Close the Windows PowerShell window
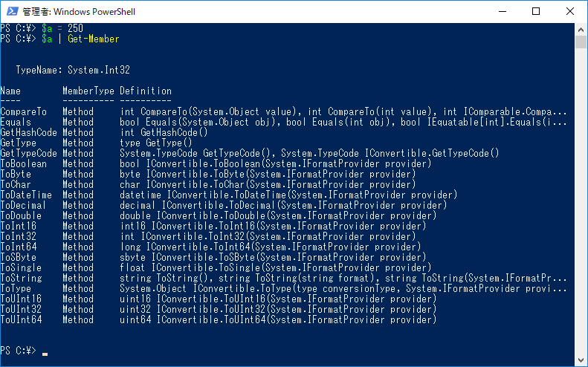 (x=570, y=12)
